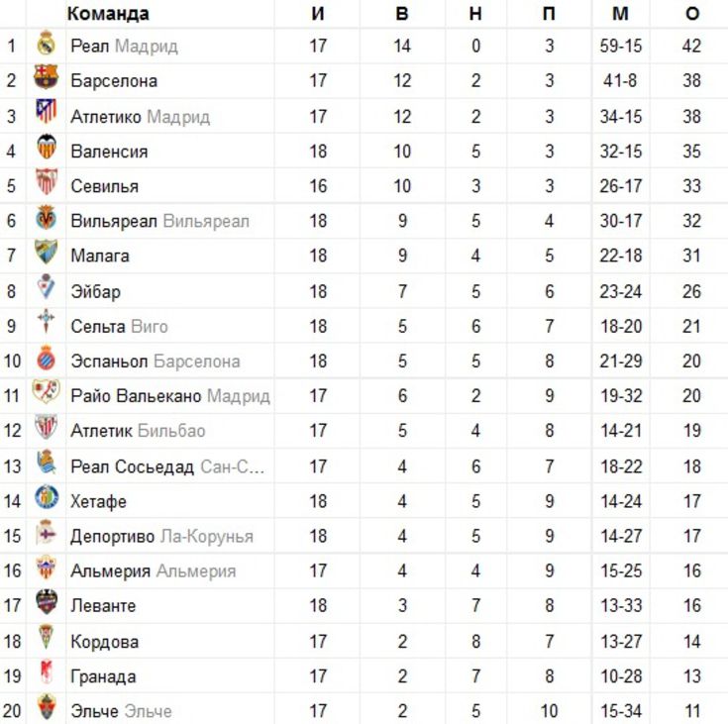Click the Atletico Madrid crest icon
728x724 pixels.
click(46, 112)
